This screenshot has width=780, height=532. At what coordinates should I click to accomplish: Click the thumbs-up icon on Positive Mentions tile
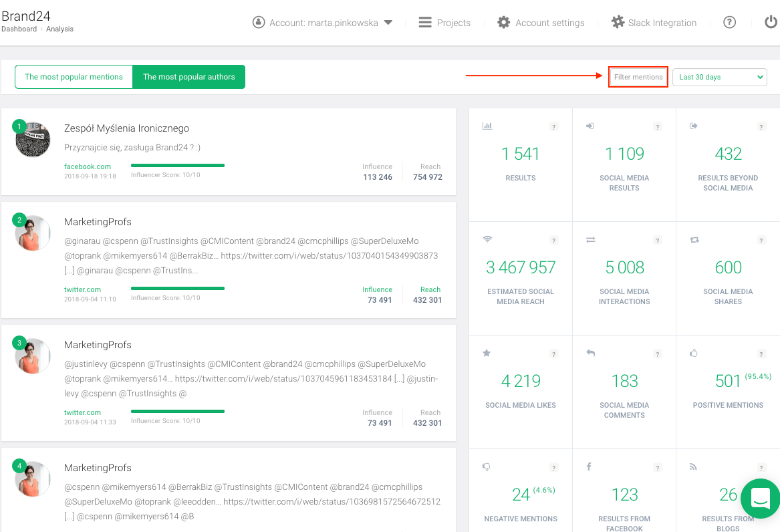pos(693,353)
